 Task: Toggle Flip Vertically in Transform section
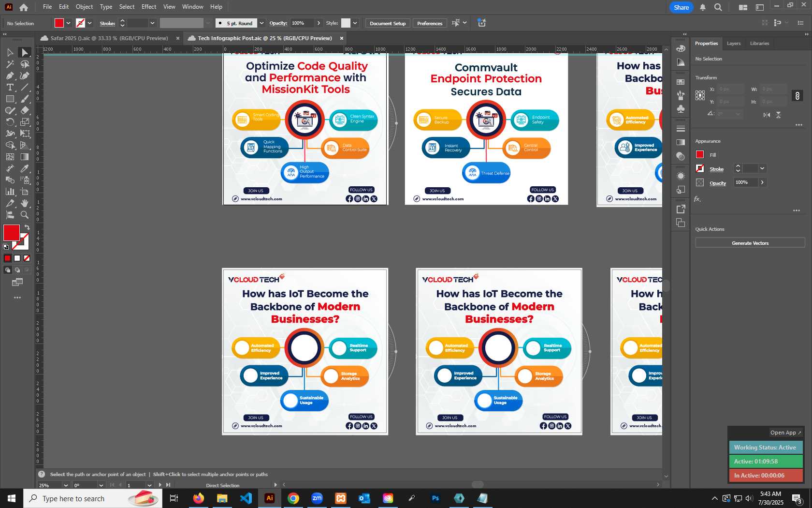click(778, 115)
